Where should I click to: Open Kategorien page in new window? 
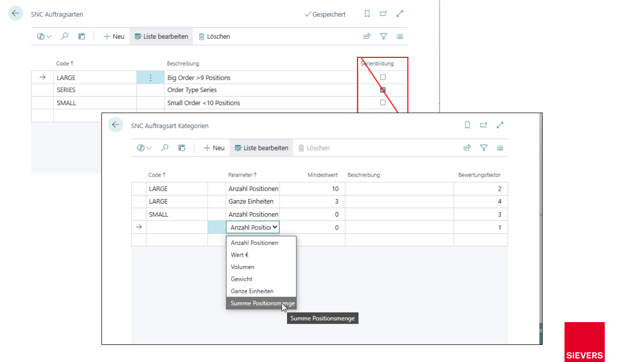[x=483, y=125]
